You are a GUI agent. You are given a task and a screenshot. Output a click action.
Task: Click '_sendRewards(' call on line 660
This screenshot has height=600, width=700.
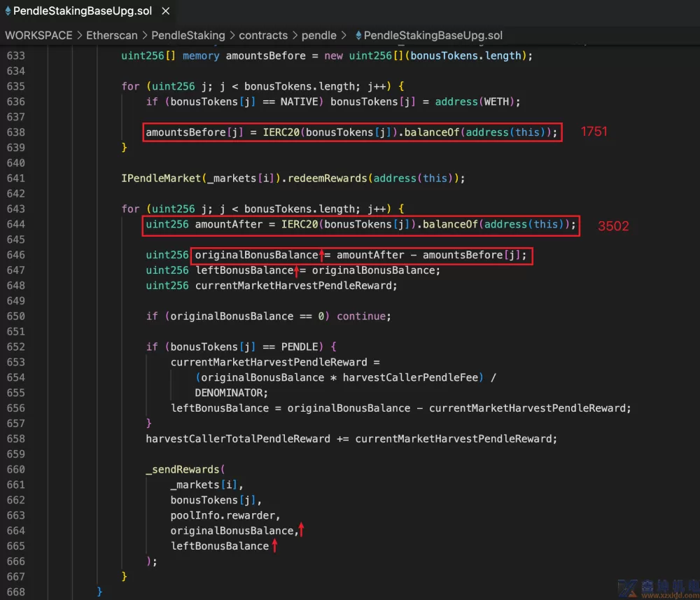185,469
